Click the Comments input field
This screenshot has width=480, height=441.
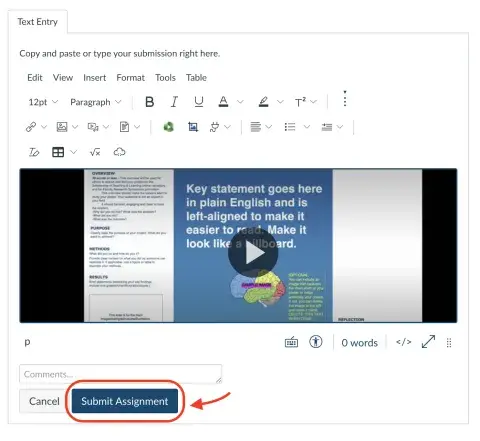(120, 374)
